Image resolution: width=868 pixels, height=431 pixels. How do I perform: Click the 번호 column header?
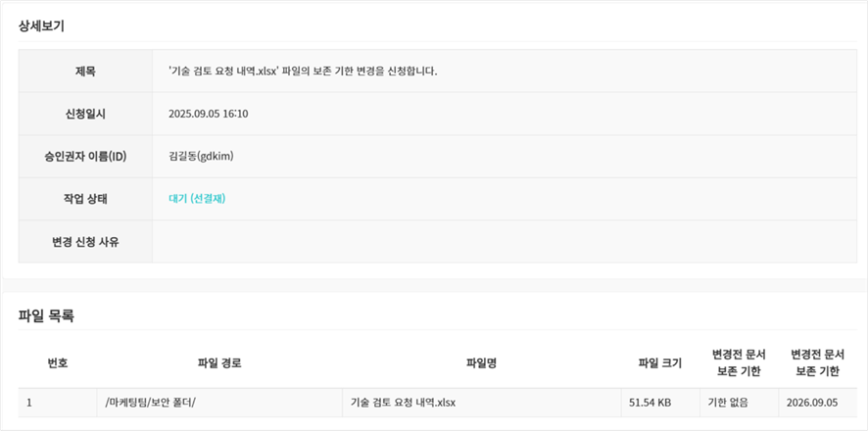click(58, 362)
